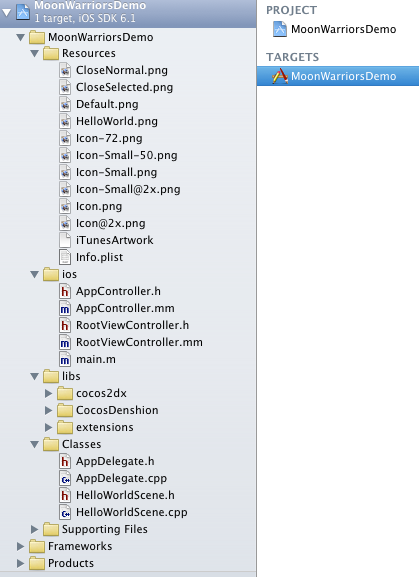Click the Xcode project blueprint icon in navigator header
This screenshot has width=419, height=577.
(x=23, y=12)
